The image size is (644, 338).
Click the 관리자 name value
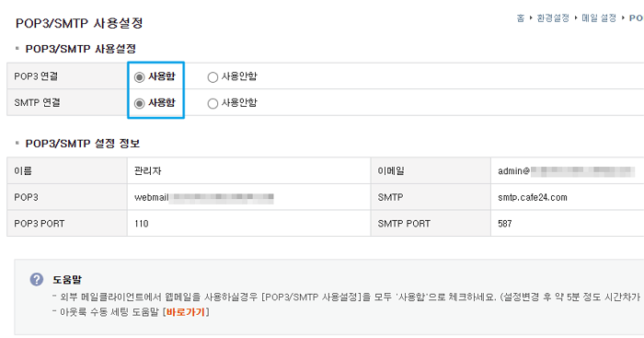148,170
